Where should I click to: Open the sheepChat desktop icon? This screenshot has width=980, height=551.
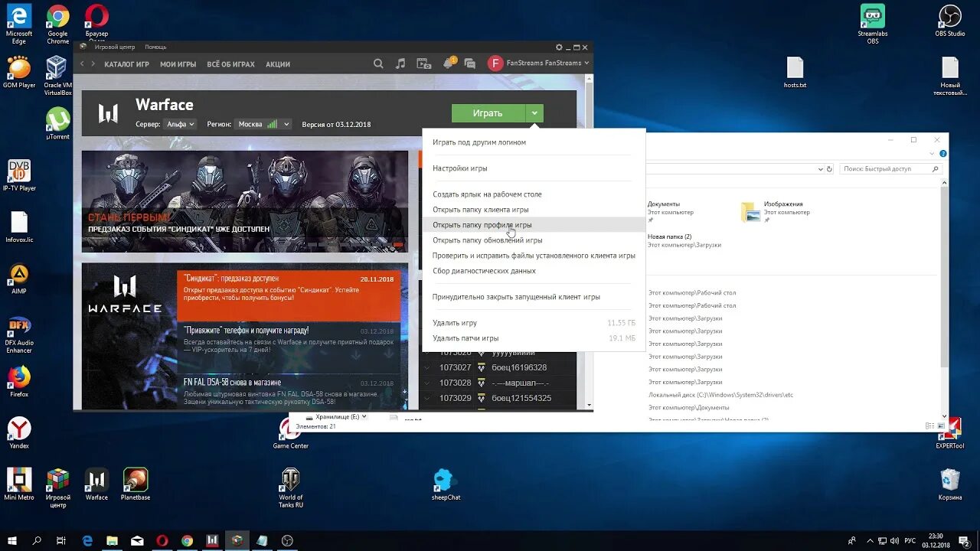(x=446, y=484)
